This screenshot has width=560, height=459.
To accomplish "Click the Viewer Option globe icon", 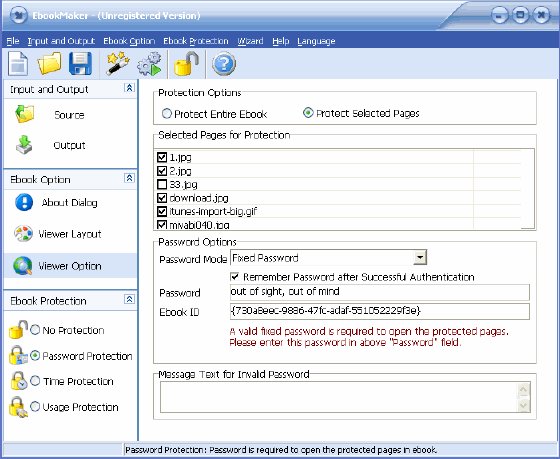I will [x=23, y=266].
